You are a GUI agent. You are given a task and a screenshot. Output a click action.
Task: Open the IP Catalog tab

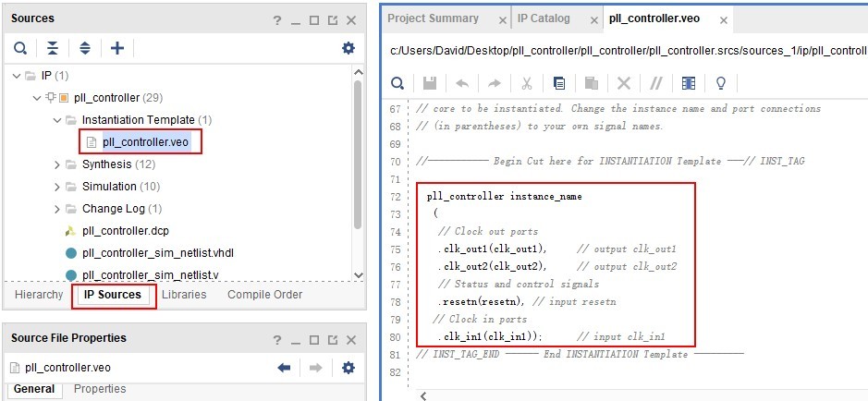click(544, 18)
